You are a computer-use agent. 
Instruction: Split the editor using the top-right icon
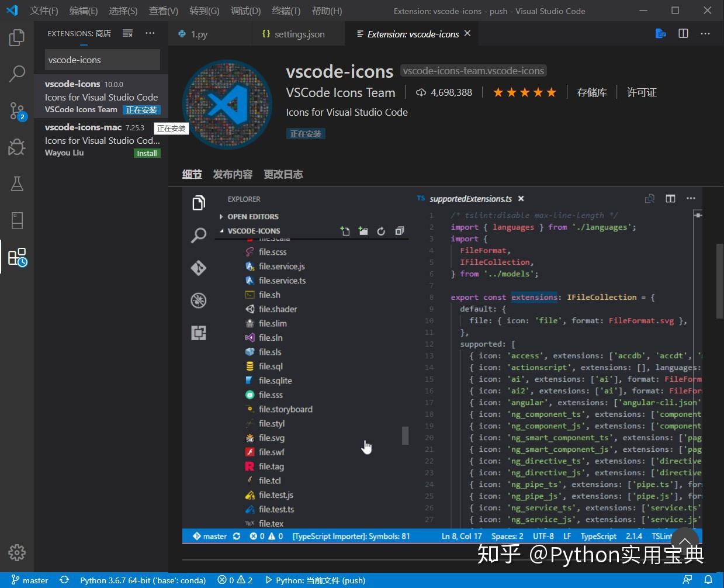[683, 33]
